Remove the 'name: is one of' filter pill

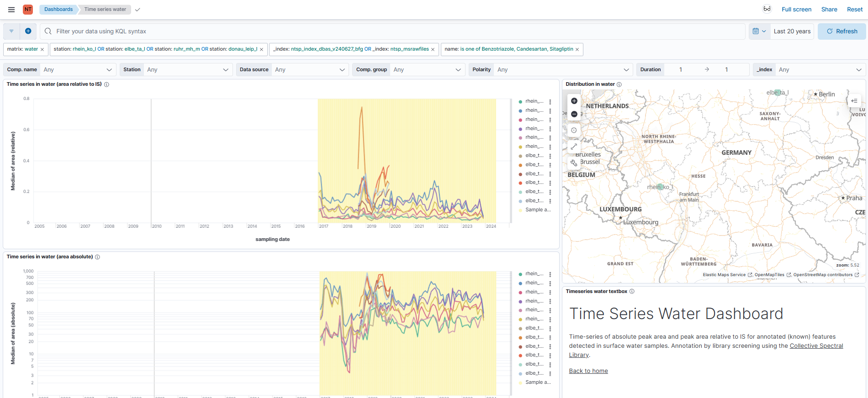tap(577, 49)
